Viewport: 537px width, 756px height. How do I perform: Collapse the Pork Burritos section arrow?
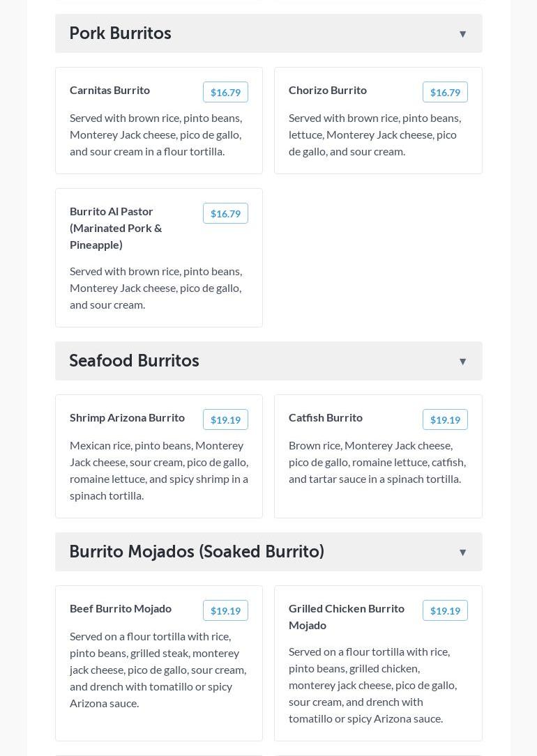pyautogui.click(x=462, y=34)
